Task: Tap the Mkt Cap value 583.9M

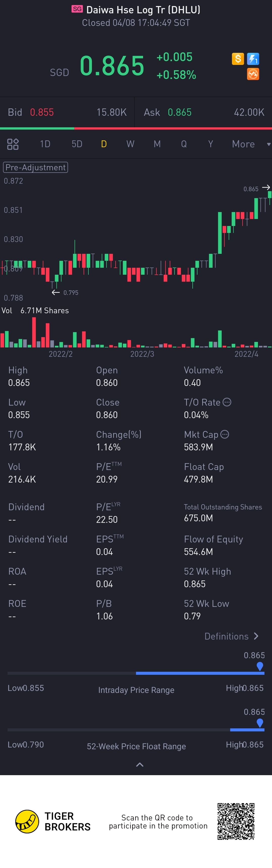Action: 198,447
